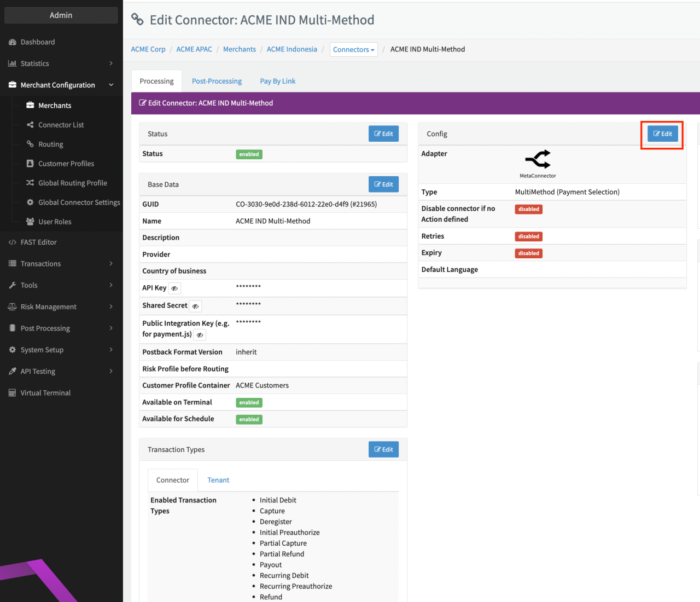This screenshot has width=700, height=602.
Task: Reveal the hidden API Key value
Action: click(174, 288)
